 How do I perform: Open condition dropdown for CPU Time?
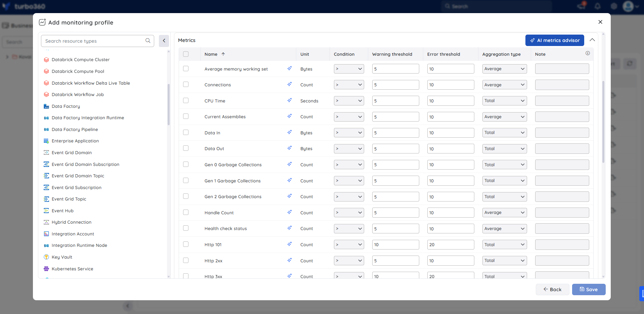click(x=349, y=101)
